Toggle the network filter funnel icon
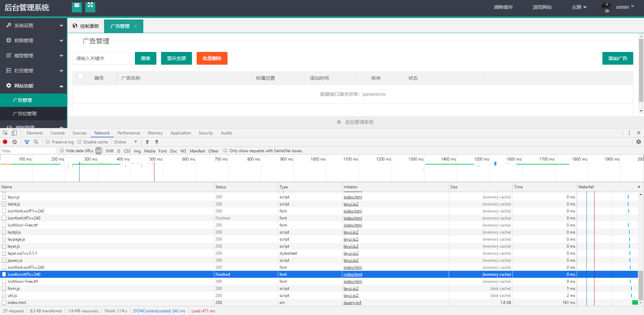644x315 pixels. click(x=27, y=142)
